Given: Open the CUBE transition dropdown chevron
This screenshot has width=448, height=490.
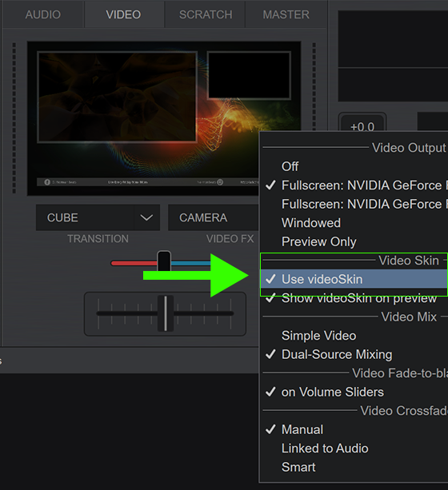Looking at the screenshot, I should (146, 217).
